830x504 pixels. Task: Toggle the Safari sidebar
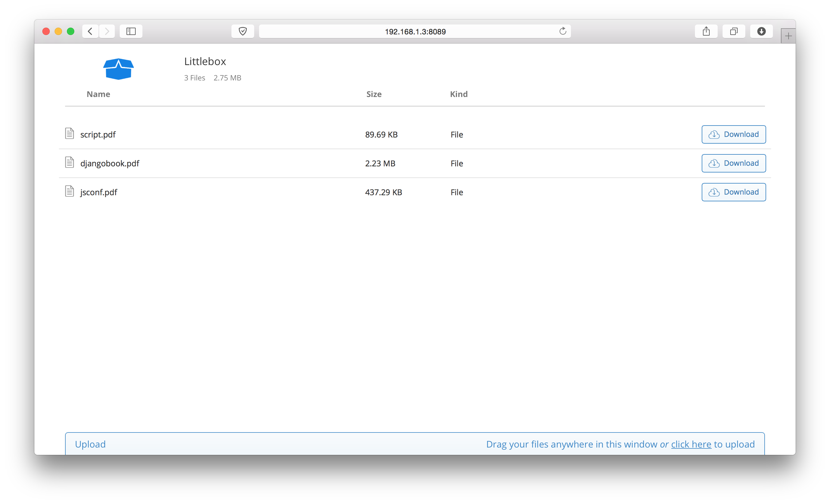131,31
